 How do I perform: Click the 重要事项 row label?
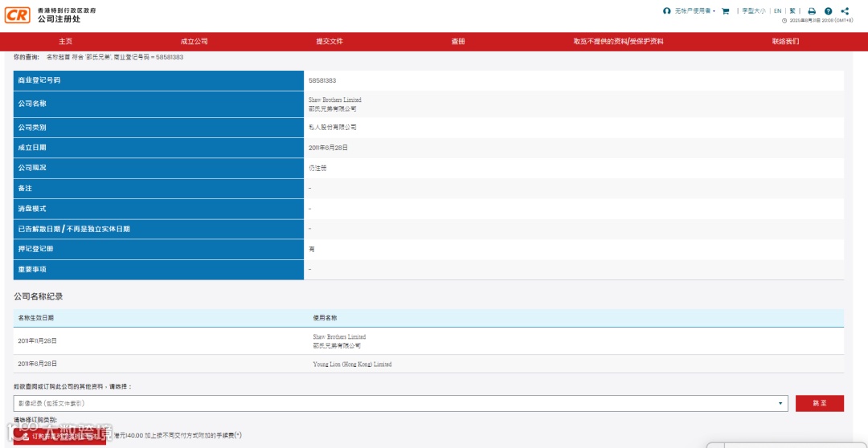32,270
